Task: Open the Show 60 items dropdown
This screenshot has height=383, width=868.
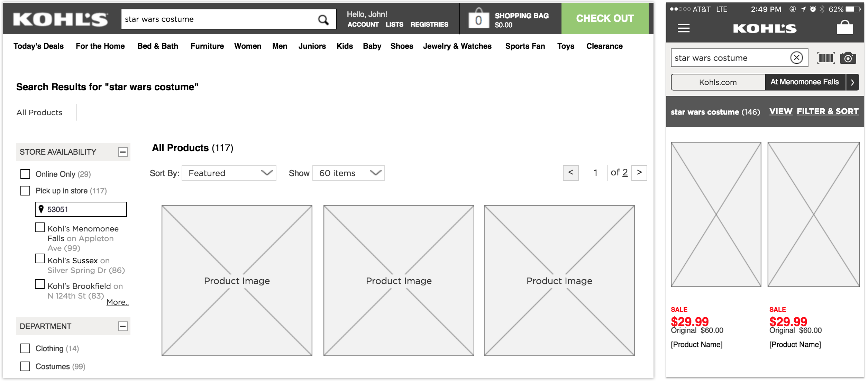Action: pos(349,173)
